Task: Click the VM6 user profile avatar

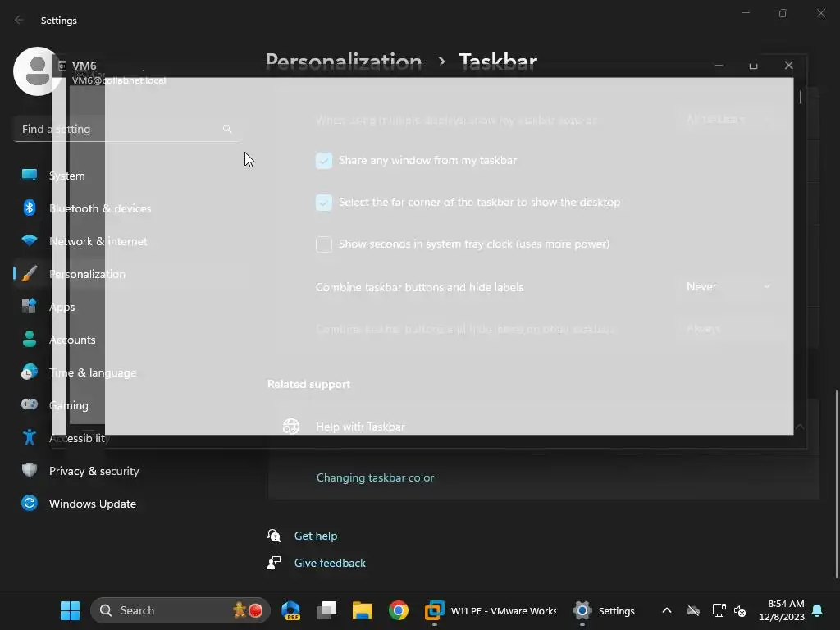Action: pos(38,71)
